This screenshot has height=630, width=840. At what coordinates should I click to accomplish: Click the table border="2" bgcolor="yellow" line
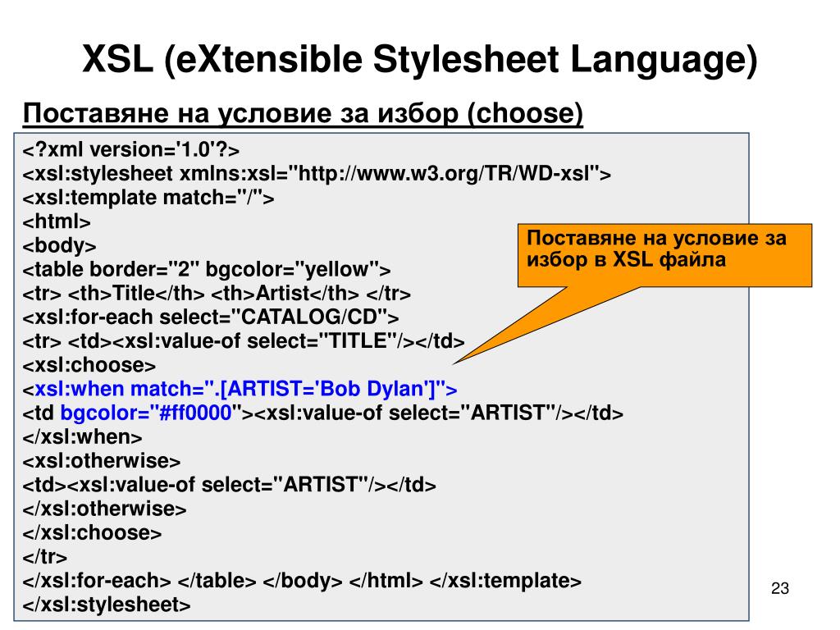(x=206, y=269)
